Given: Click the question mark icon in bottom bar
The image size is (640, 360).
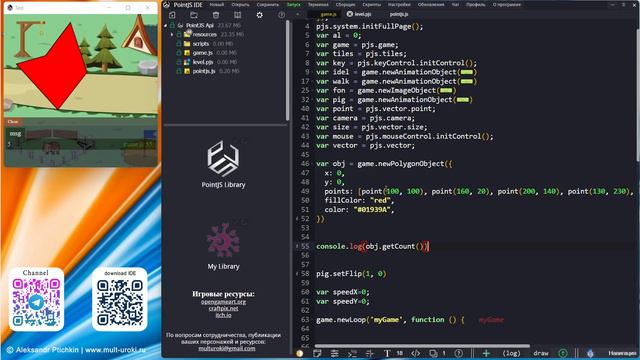Looking at the screenshot, I should pyautogui.click(x=459, y=353).
